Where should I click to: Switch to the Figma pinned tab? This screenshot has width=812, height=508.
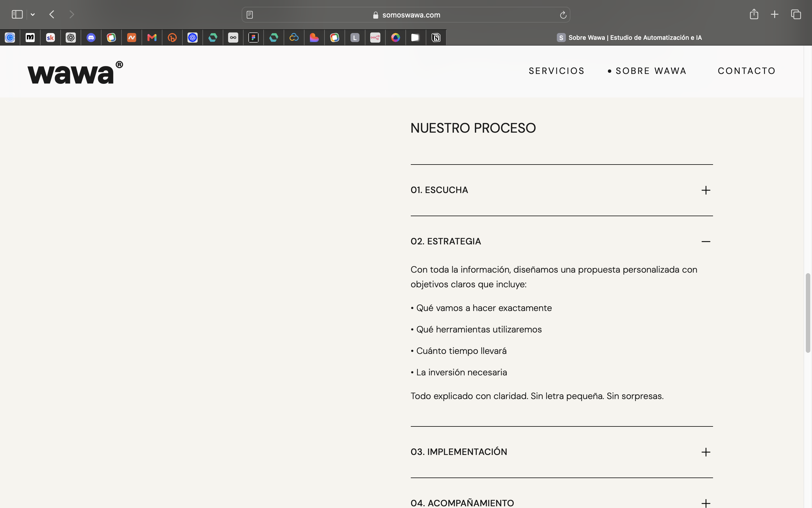[253, 38]
